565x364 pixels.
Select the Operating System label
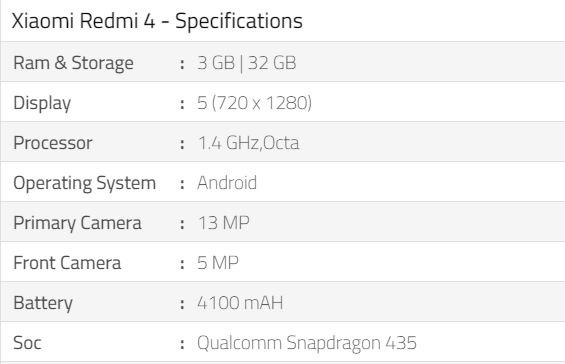85,183
